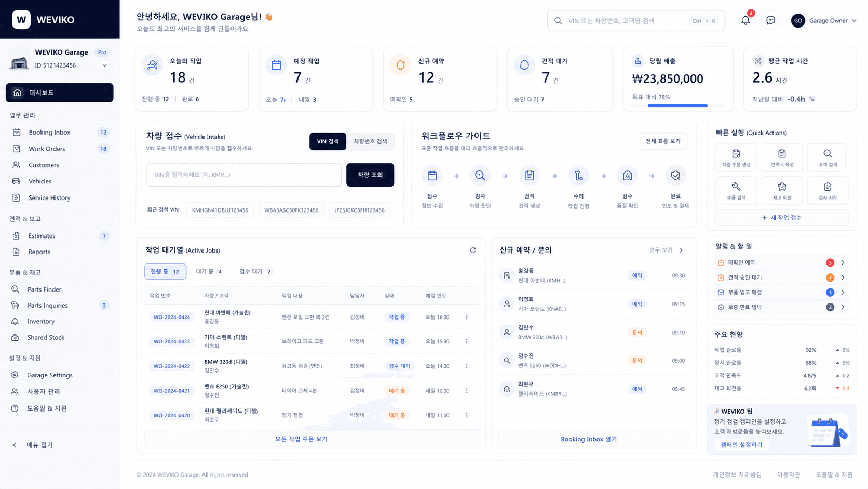Screen dimensions: 868x489
Task: Click the 캠페인 설정하기 button
Action: click(x=741, y=445)
